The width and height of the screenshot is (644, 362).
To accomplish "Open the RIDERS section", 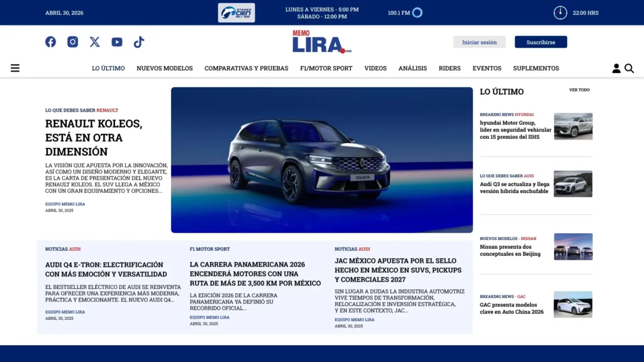I will (x=450, y=68).
